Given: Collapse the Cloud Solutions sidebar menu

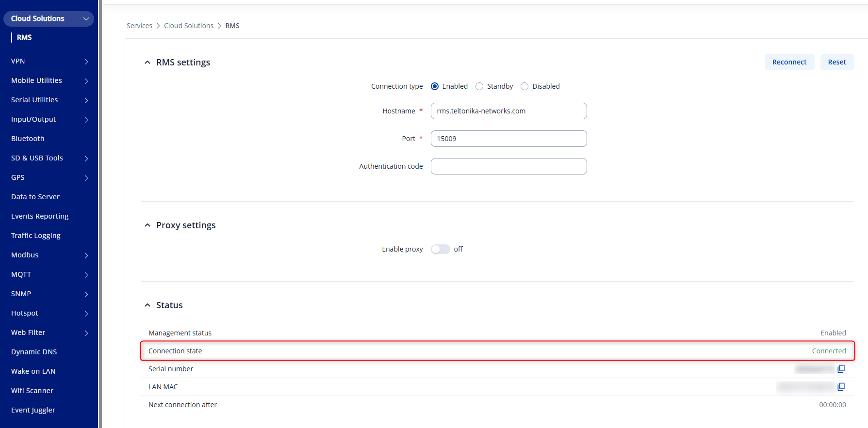Looking at the screenshot, I should pyautogui.click(x=86, y=19).
